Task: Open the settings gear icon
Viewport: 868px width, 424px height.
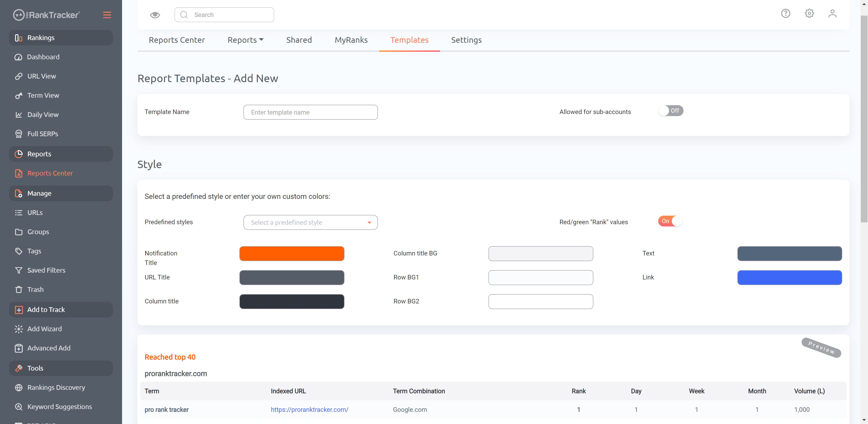Action: click(809, 14)
